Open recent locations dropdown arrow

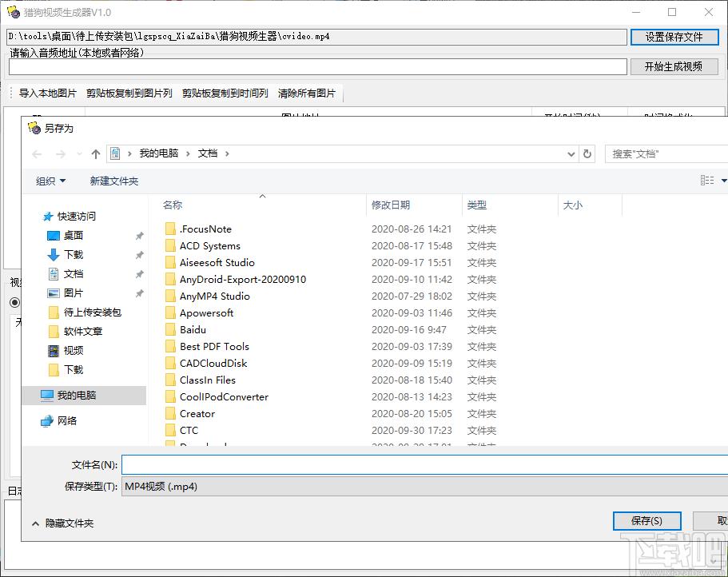79,154
